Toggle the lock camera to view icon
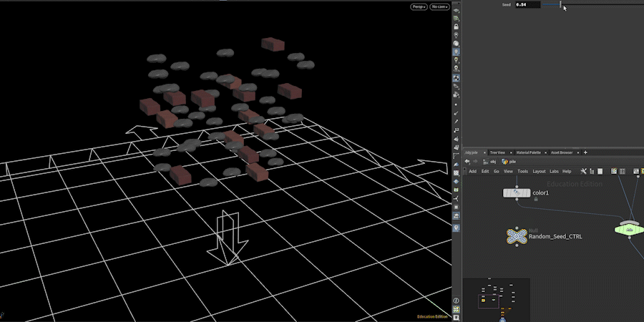The height and width of the screenshot is (322, 644). pyautogui.click(x=457, y=26)
